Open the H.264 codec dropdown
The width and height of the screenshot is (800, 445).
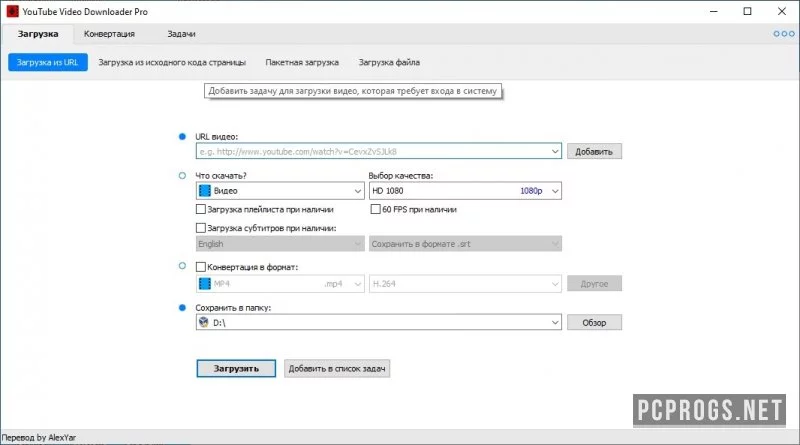coord(465,284)
